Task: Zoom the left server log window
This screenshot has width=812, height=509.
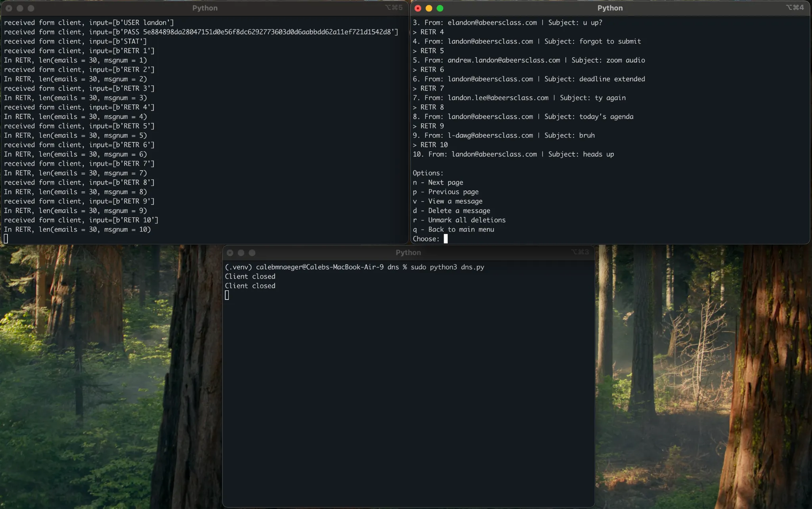Action: click(31, 8)
